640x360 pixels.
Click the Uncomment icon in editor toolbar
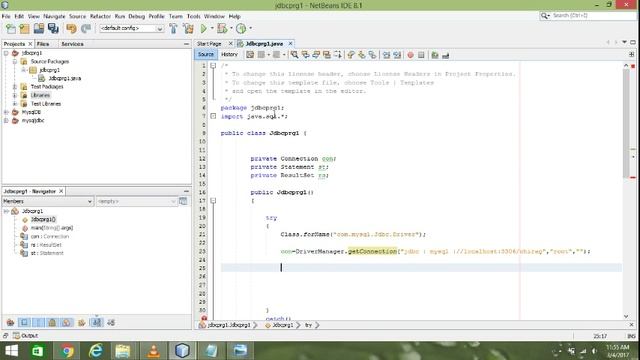[x=445, y=55]
